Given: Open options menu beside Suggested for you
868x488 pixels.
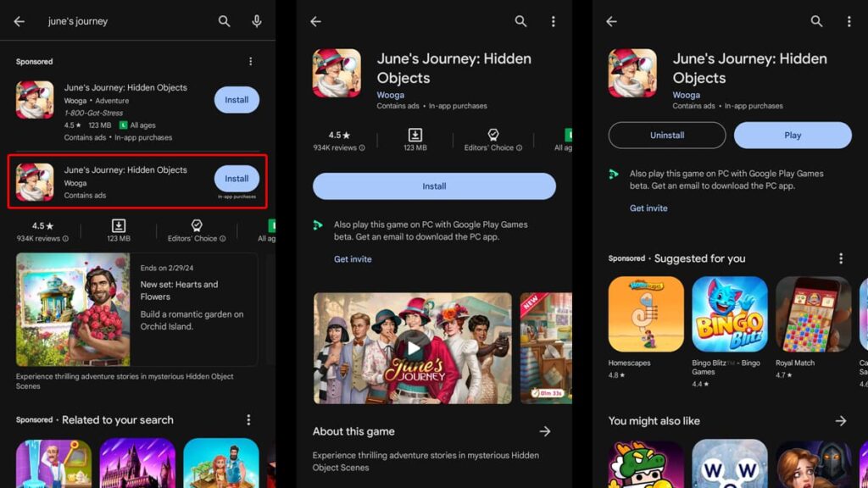Looking at the screenshot, I should click(x=841, y=258).
